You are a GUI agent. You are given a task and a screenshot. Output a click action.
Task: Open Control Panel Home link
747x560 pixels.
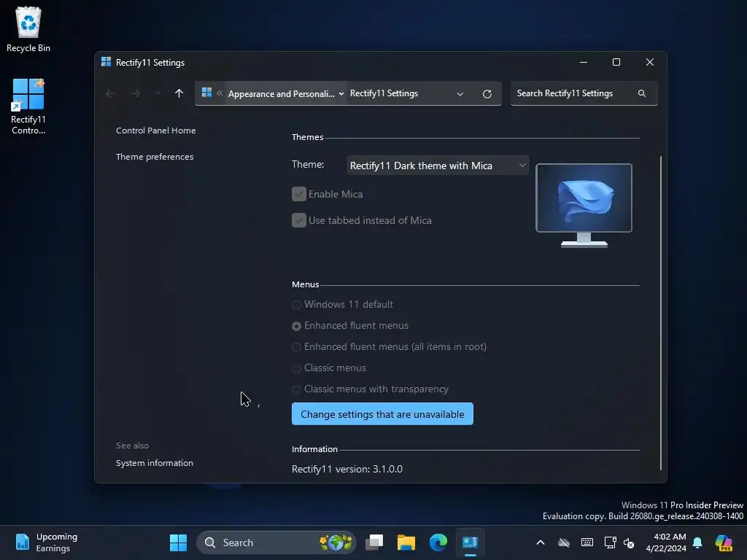156,131
